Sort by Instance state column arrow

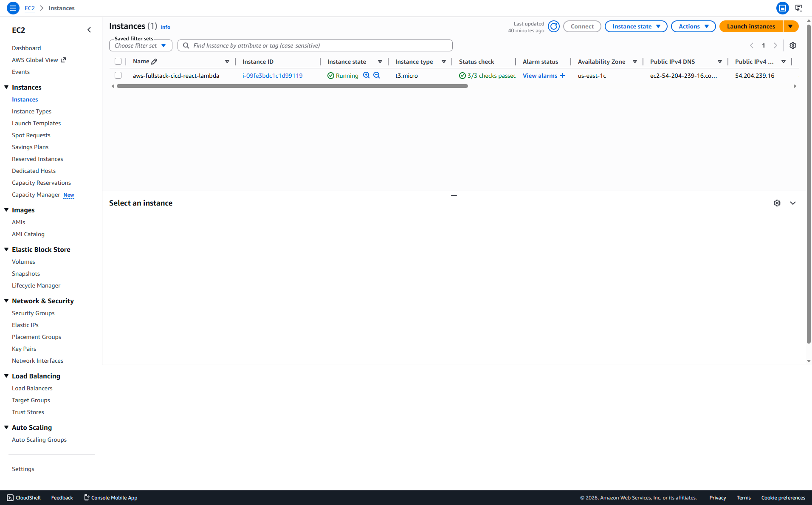pos(380,62)
